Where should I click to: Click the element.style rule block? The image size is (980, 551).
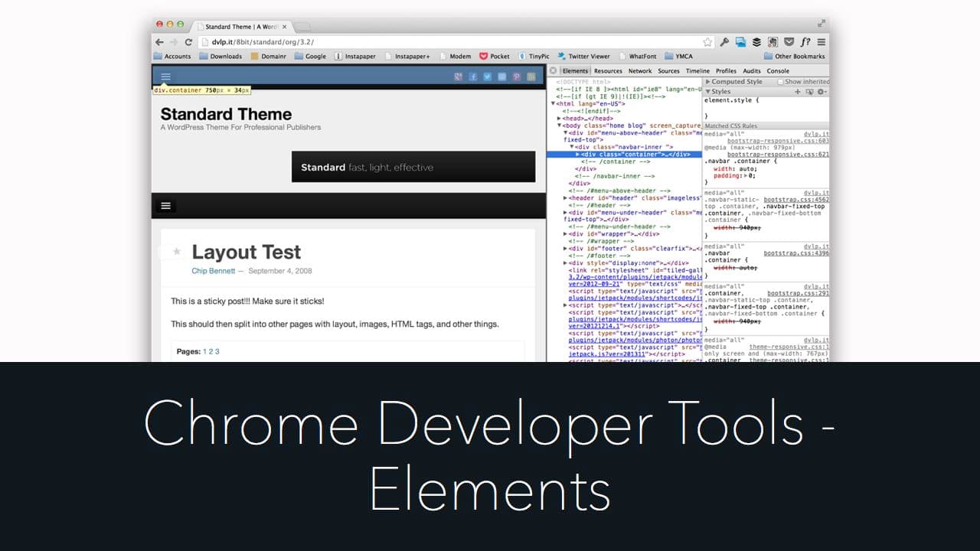point(766,107)
